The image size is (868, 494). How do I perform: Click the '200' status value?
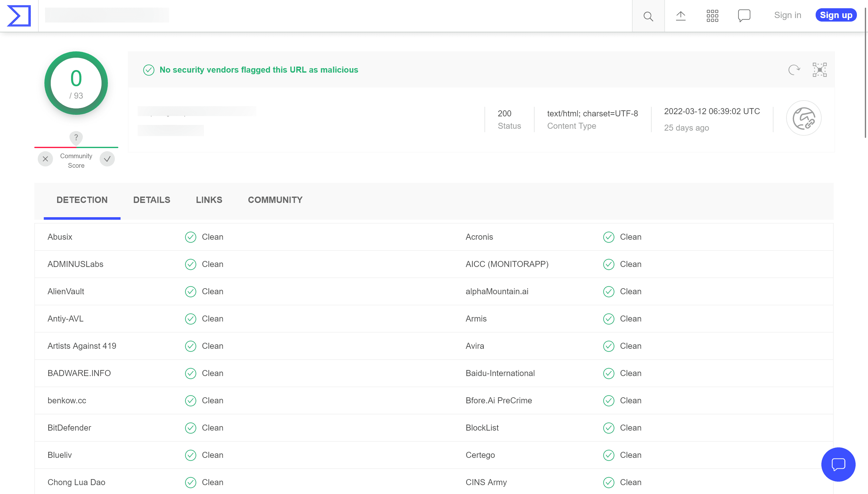(x=504, y=113)
